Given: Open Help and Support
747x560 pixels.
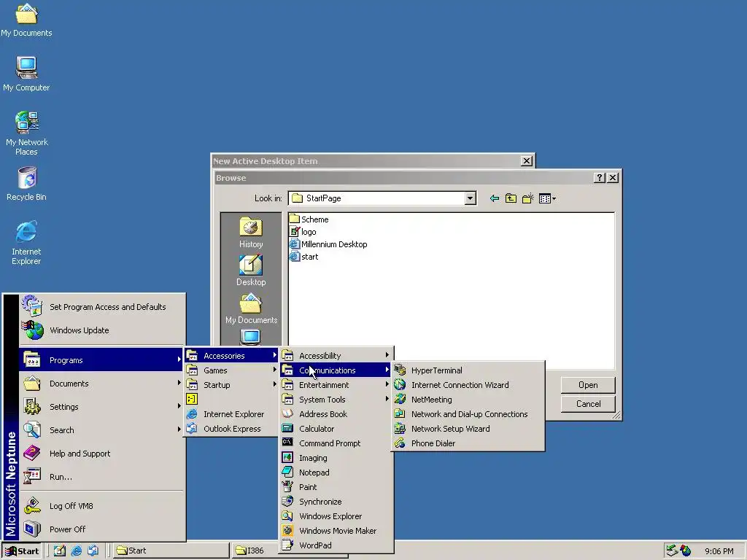Looking at the screenshot, I should click(x=101, y=454).
